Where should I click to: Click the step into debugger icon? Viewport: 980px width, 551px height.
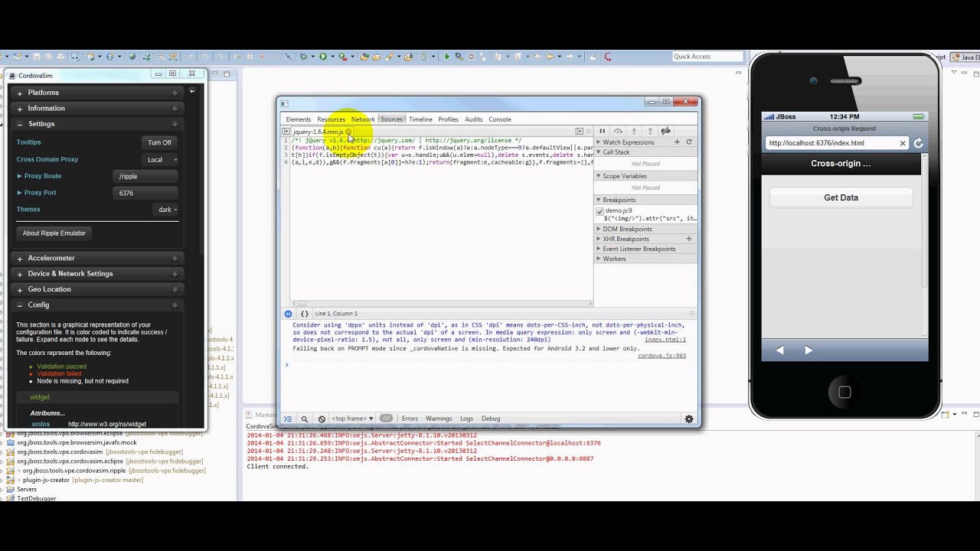[x=634, y=132]
